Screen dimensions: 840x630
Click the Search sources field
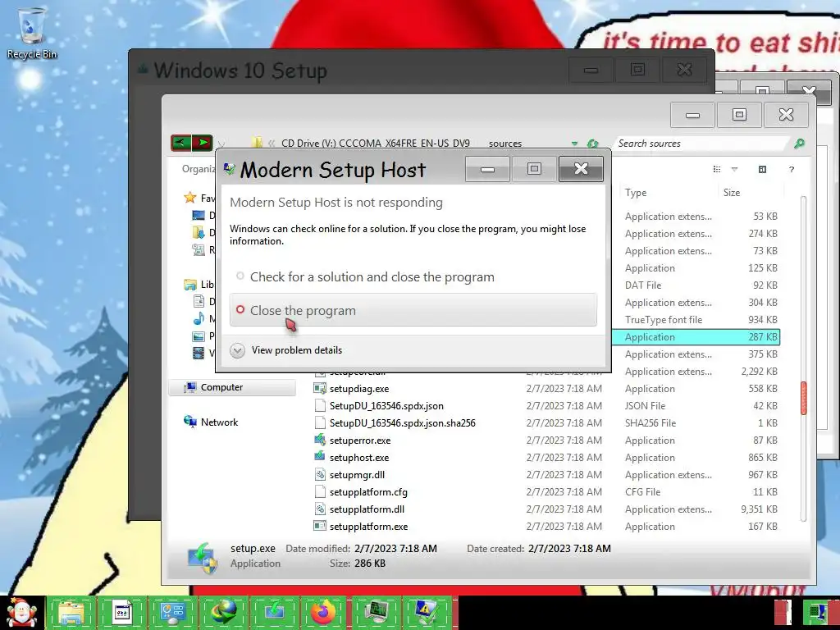tap(702, 144)
